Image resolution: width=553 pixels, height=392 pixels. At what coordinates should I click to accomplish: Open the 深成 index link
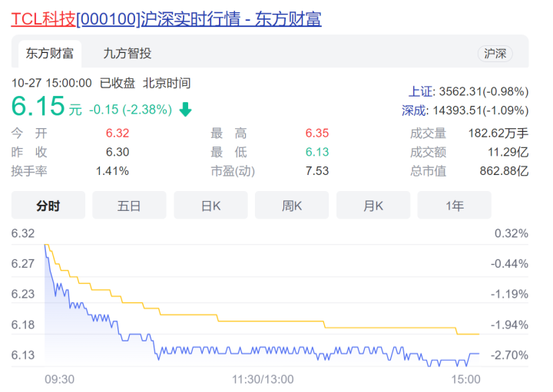(414, 110)
